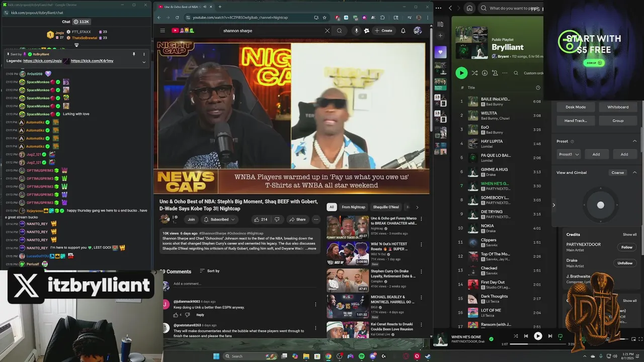
Task: Select the "Shaquille O'Neal" chip
Action: click(386, 207)
